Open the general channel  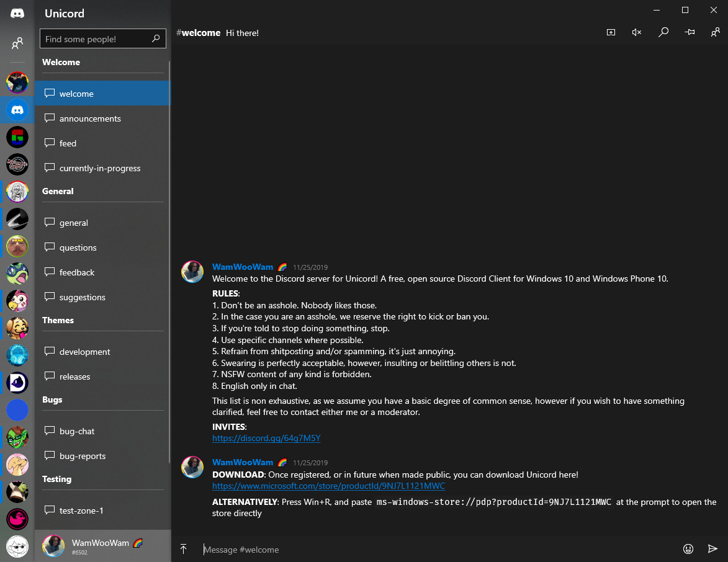103,223
